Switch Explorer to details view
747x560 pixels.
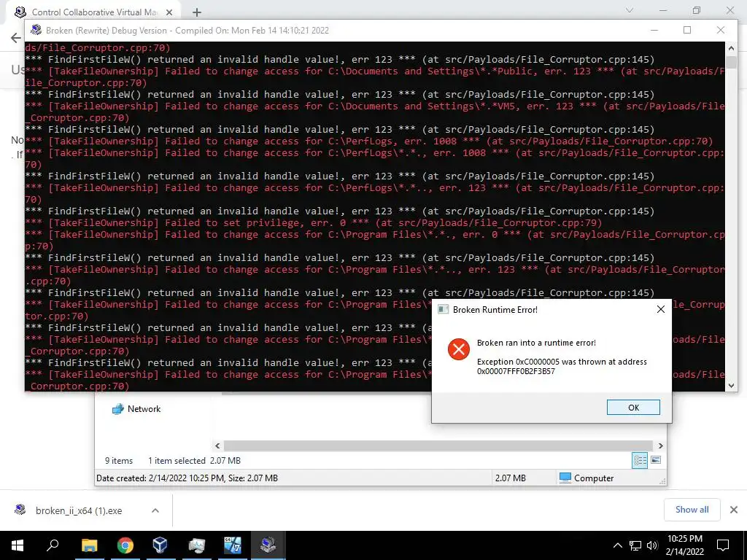[x=640, y=460]
